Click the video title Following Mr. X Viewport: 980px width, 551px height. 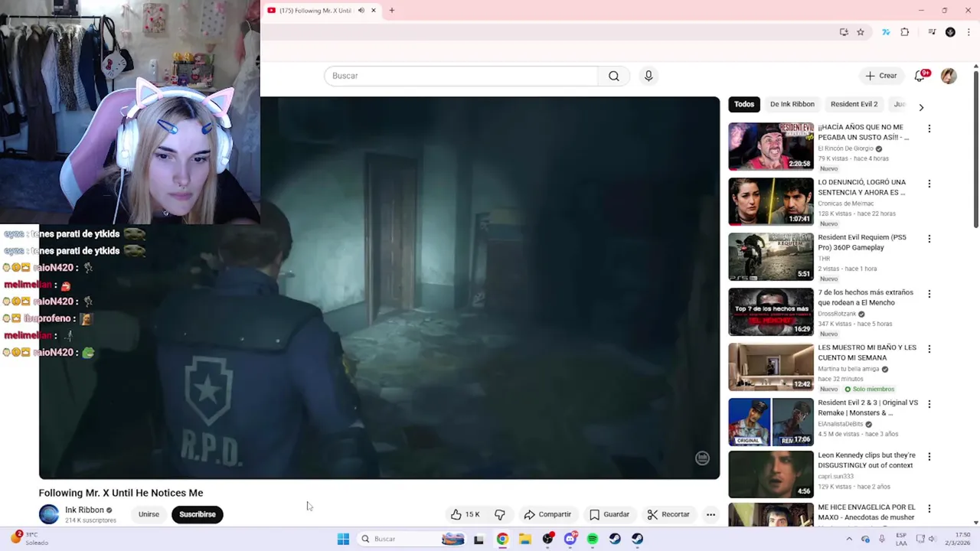pyautogui.click(x=121, y=493)
